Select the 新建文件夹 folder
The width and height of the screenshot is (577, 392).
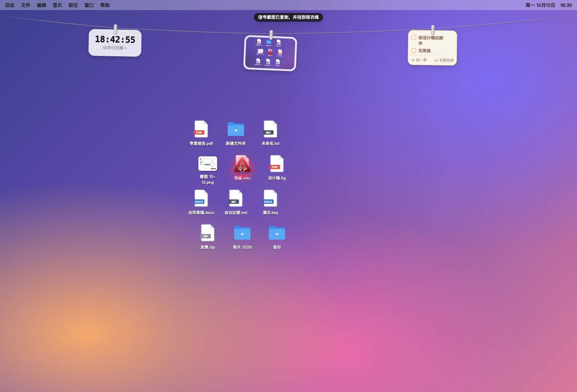(236, 129)
